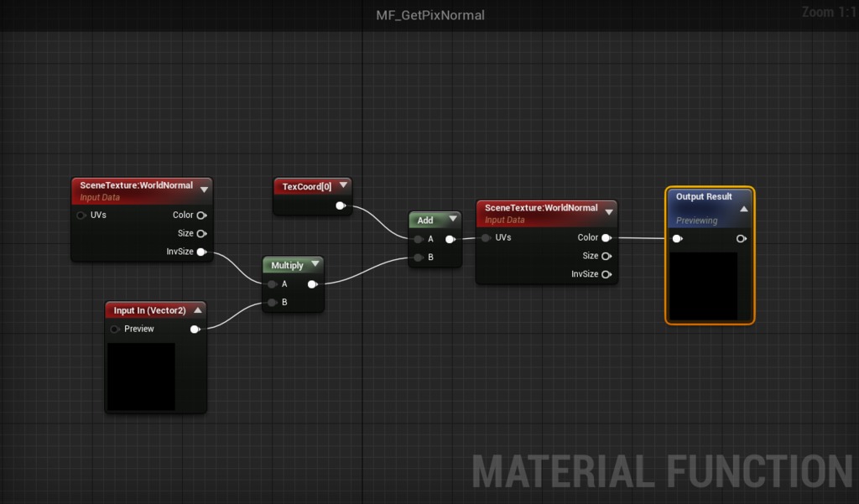Select the MF_GetPixNormal title tab
Screen dimensions: 859x504
tap(430, 15)
